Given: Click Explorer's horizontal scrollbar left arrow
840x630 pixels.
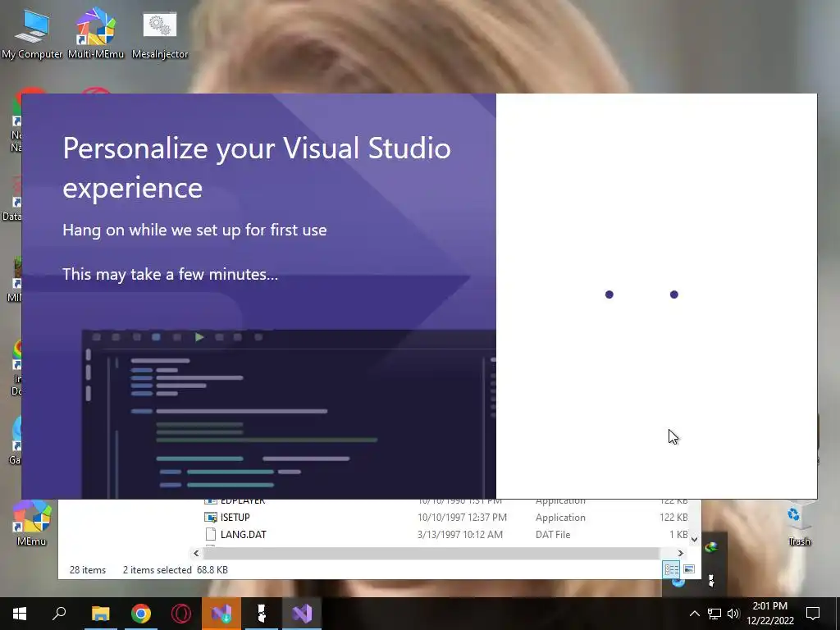Looking at the screenshot, I should point(196,554).
